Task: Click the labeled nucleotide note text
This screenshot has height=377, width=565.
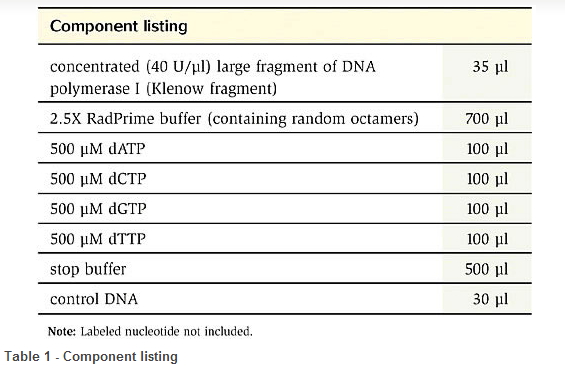Action: tap(150, 331)
